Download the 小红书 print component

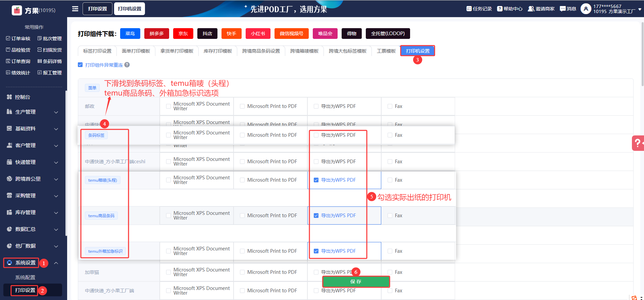coord(258,34)
